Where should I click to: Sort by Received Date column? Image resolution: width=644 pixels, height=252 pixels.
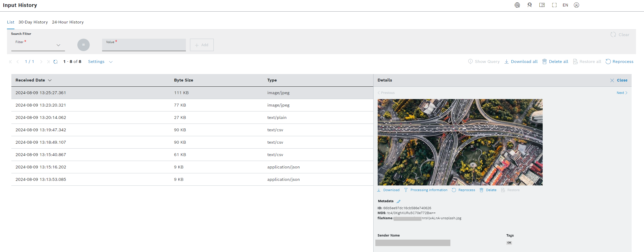34,80
